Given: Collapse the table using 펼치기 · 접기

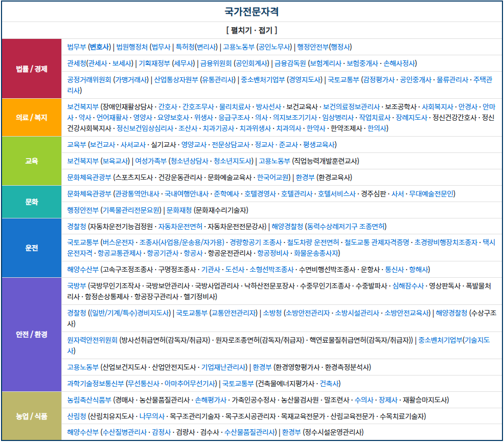Looking at the screenshot, I should pos(251,30).
